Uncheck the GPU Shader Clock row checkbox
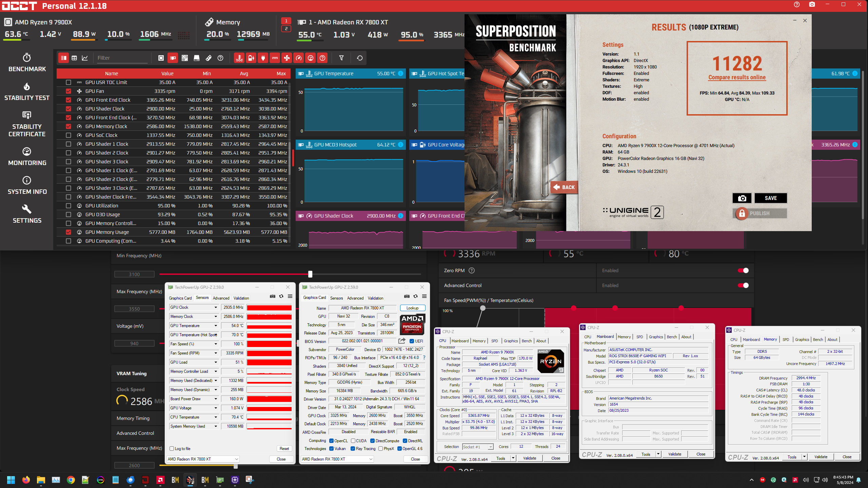868x488 pixels. tap(68, 109)
